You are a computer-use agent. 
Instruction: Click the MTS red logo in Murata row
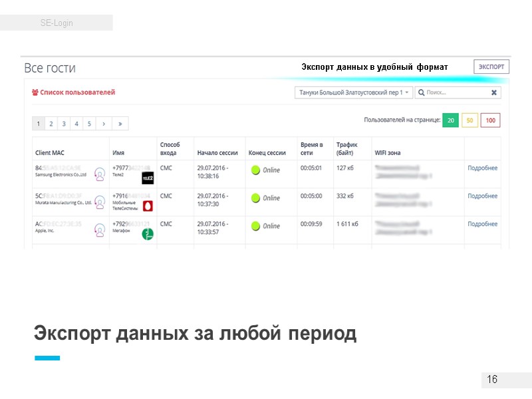(146, 205)
